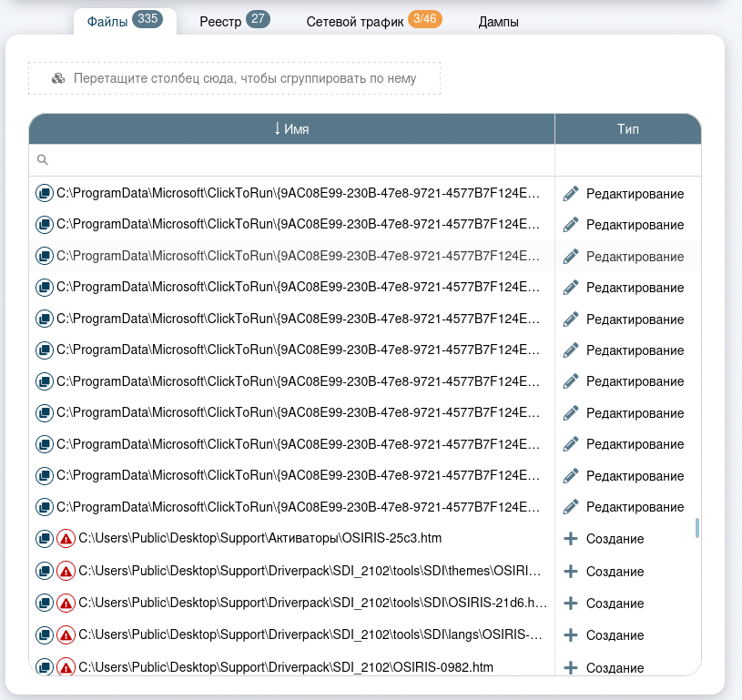The height and width of the screenshot is (700, 742).
Task: Click the pencil icon in the first table row
Action: coord(571,194)
